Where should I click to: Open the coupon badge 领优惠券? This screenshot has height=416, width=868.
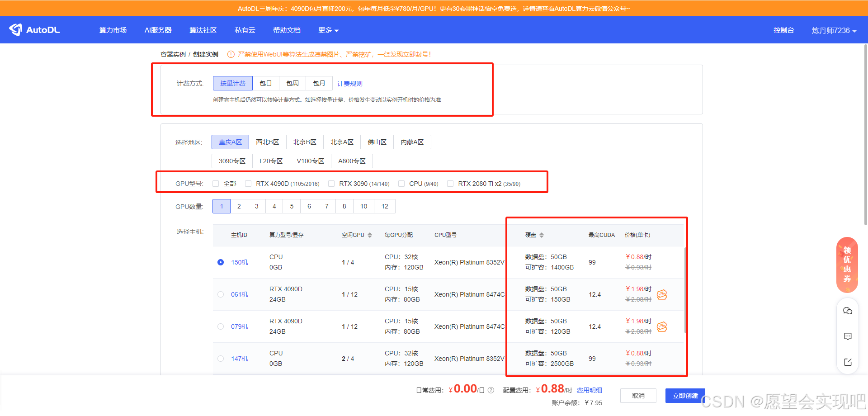click(847, 265)
